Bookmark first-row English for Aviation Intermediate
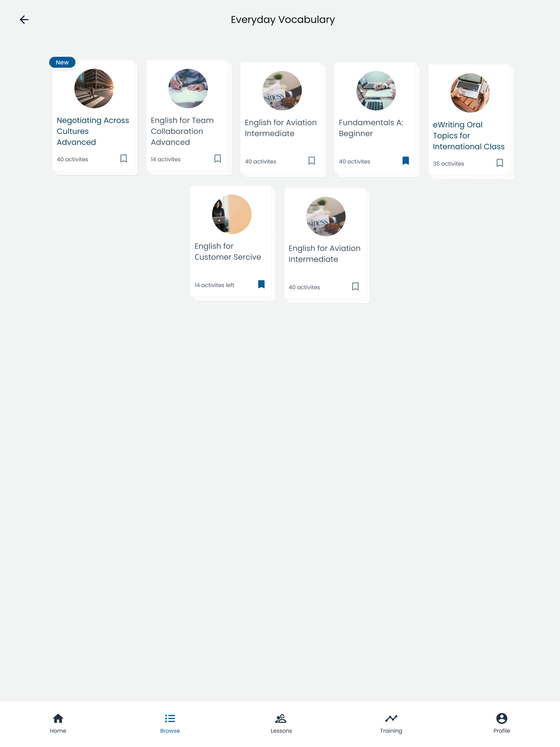This screenshot has height=747, width=560. tap(311, 161)
